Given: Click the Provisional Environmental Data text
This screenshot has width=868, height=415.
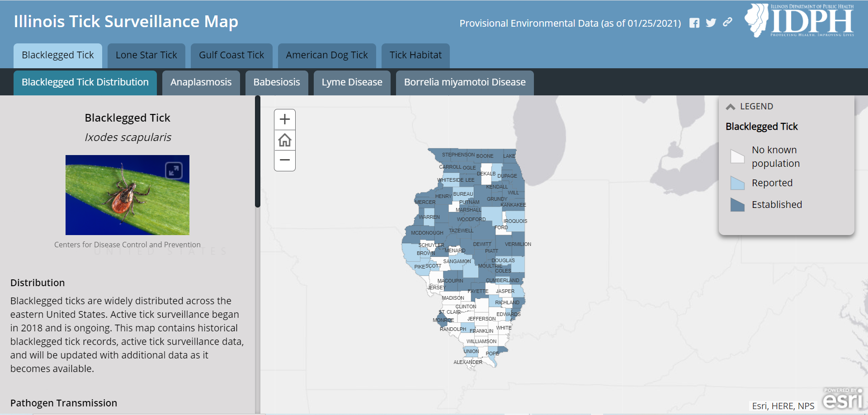Looking at the screenshot, I should [x=570, y=23].
